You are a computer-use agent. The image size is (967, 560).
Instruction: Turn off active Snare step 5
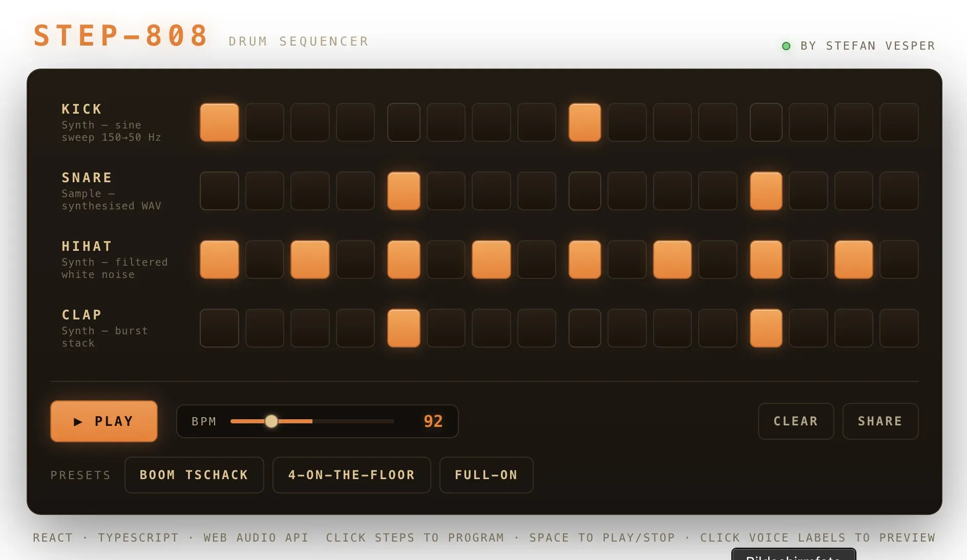404,191
